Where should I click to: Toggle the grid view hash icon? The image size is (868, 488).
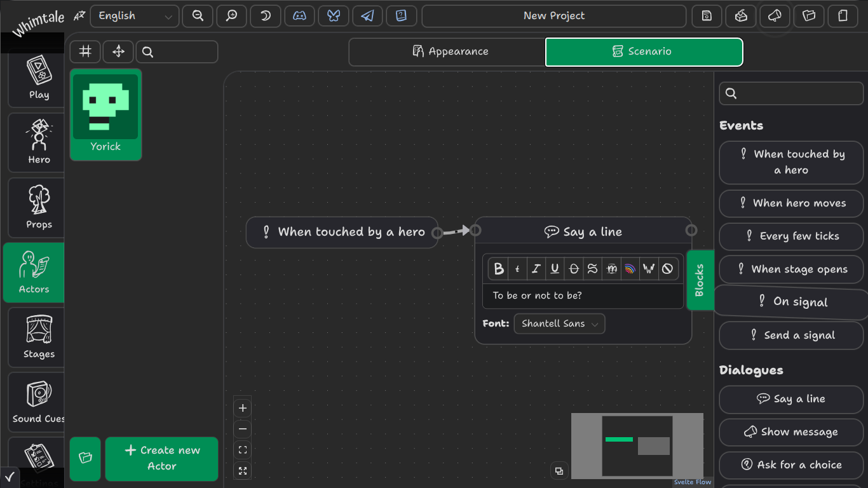85,51
